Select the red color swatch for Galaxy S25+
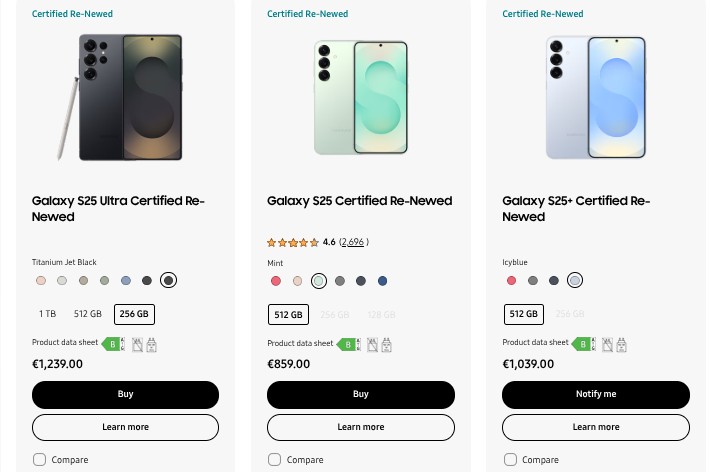This screenshot has height=472, width=710. pyautogui.click(x=511, y=281)
